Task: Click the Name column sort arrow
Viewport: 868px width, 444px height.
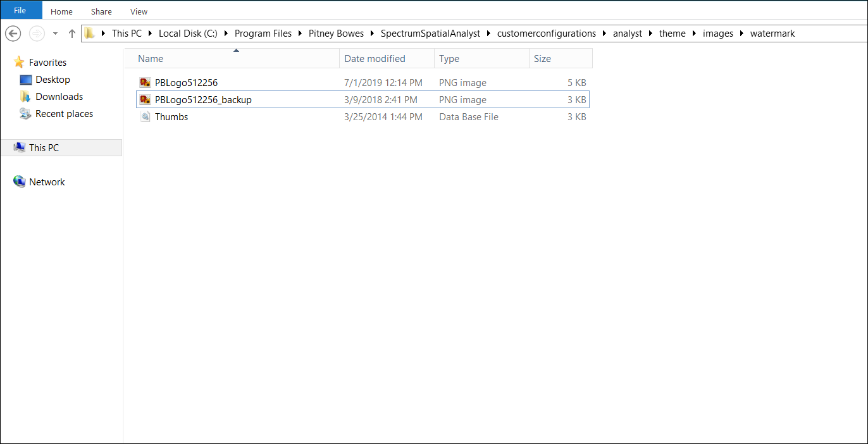Action: coord(237,49)
